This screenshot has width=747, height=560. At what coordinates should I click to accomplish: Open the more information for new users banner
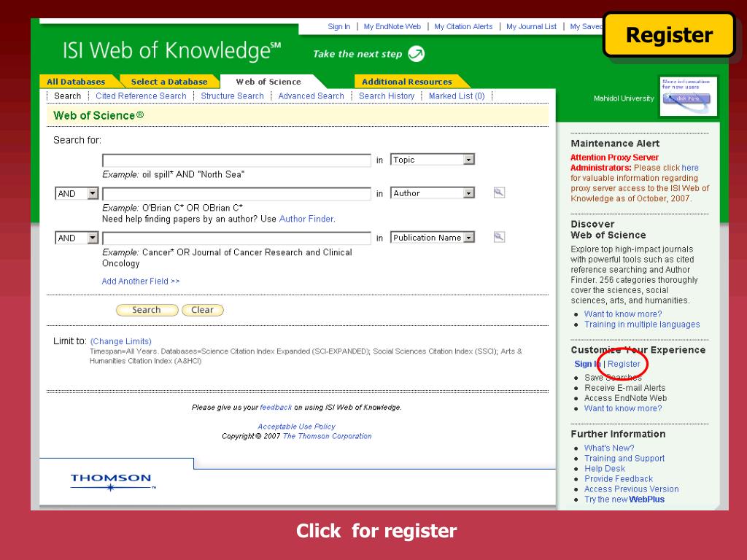689,96
